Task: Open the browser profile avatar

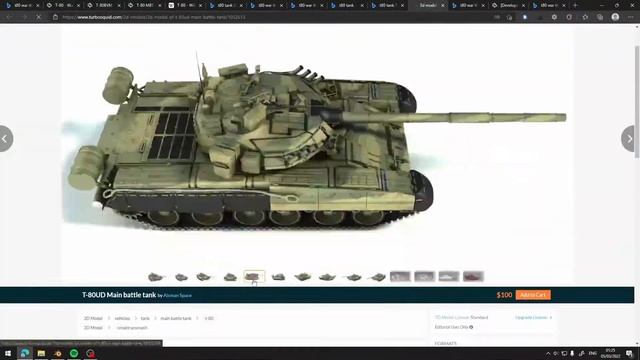Action: [x=615, y=17]
